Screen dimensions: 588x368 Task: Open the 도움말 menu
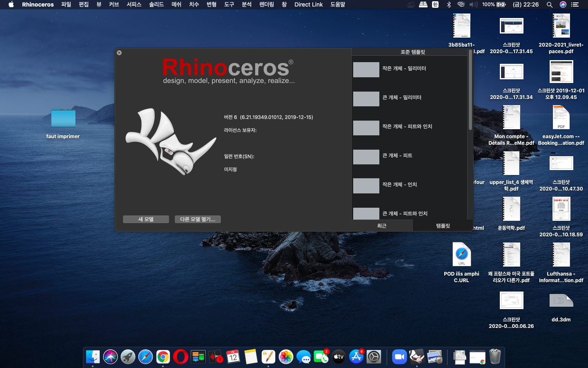click(338, 4)
